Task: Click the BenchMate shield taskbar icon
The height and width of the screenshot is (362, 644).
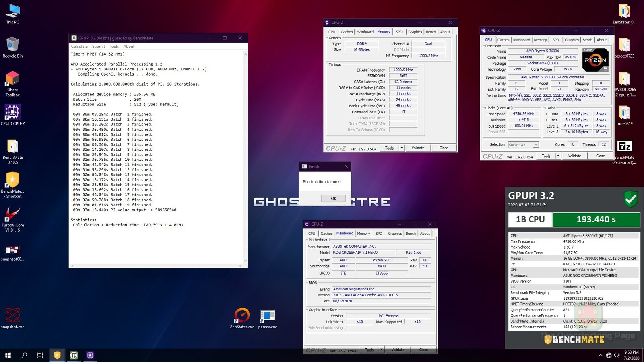Action: coord(57,355)
